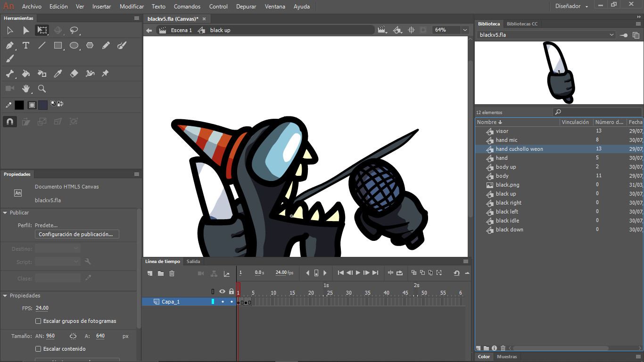The width and height of the screenshot is (644, 362).
Task: Open the Modificar menu
Action: tap(132, 7)
